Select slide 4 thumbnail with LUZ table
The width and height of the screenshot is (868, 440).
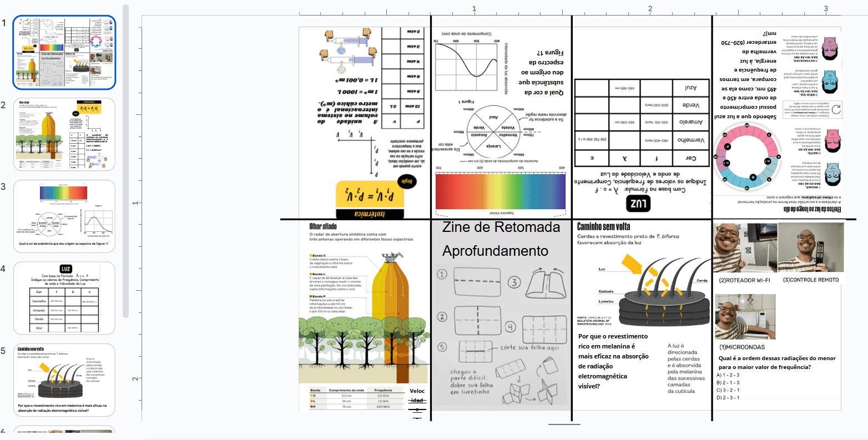click(64, 298)
